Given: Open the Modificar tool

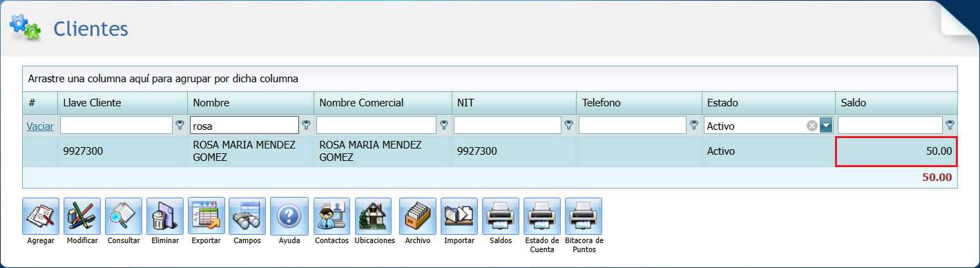Looking at the screenshot, I should 82,216.
